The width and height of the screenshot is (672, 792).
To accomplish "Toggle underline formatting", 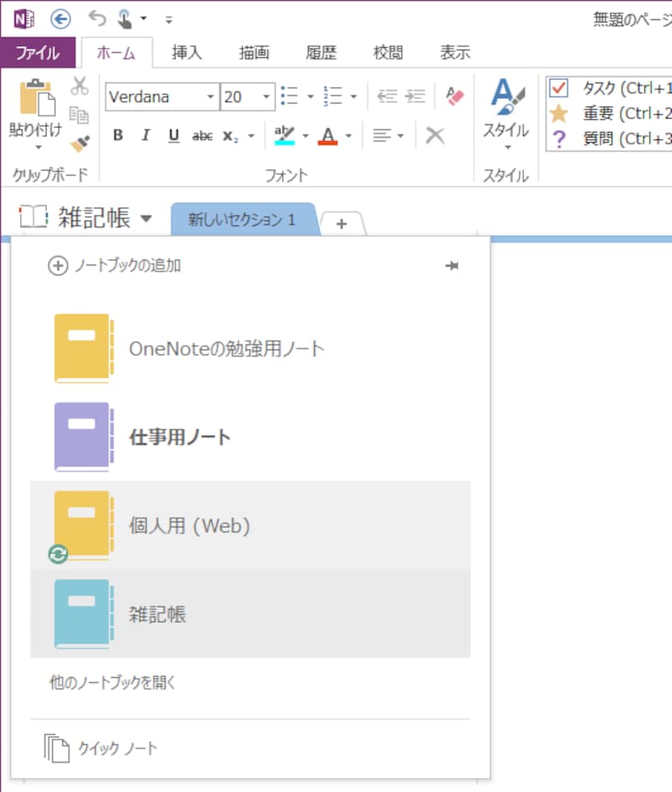I will [x=173, y=134].
